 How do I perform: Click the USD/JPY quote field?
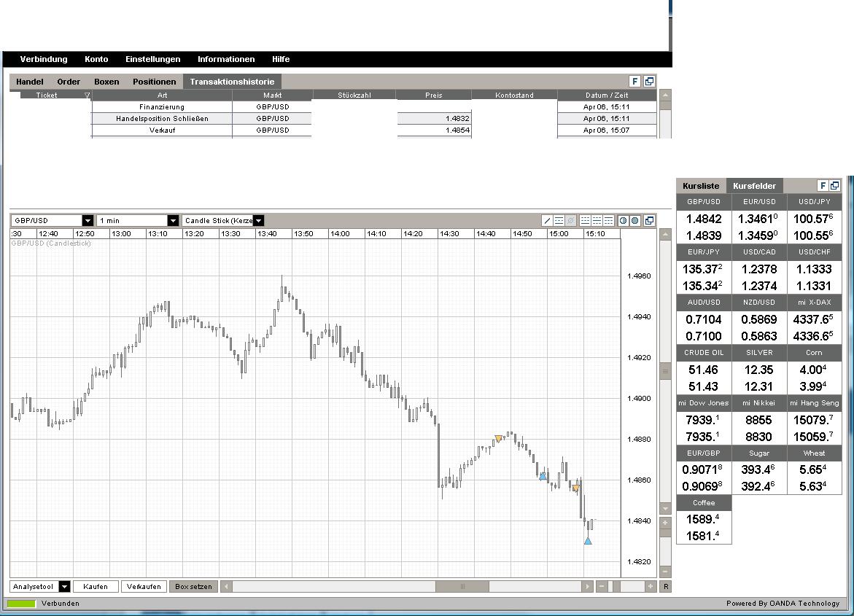click(814, 219)
